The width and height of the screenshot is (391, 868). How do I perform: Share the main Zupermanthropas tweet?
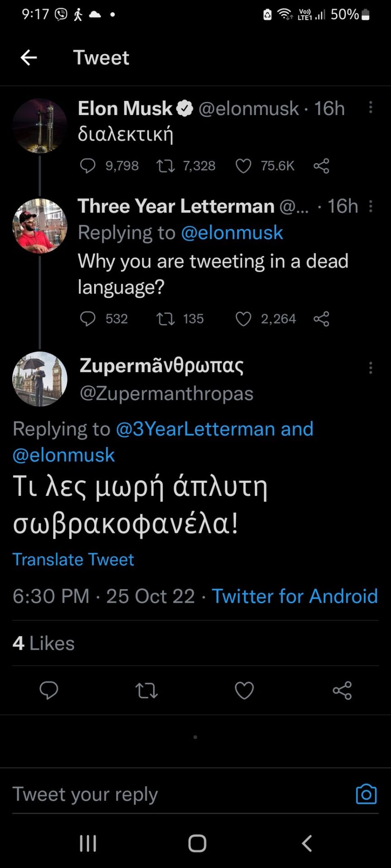tap(342, 690)
